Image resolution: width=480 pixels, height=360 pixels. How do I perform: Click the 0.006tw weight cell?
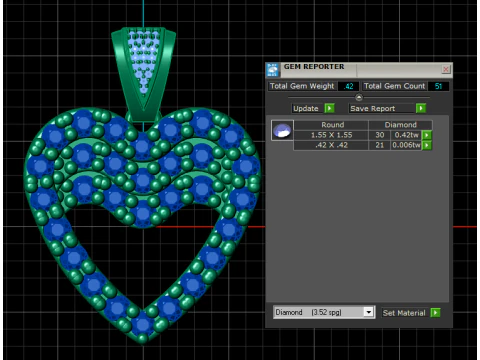pyautogui.click(x=406, y=145)
